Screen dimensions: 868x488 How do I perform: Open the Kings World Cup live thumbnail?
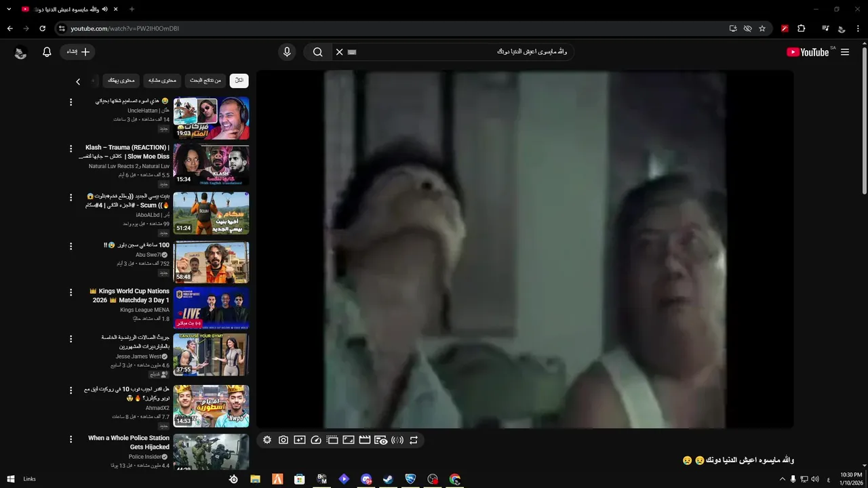coord(211,308)
